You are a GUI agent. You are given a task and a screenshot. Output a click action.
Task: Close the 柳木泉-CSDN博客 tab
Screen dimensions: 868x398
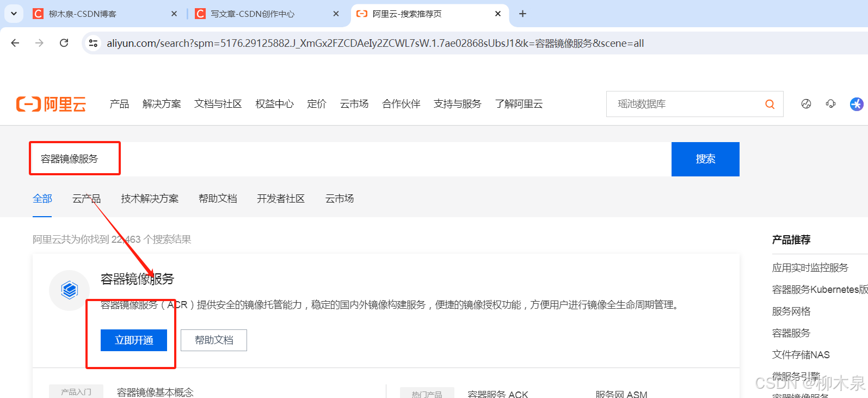174,14
